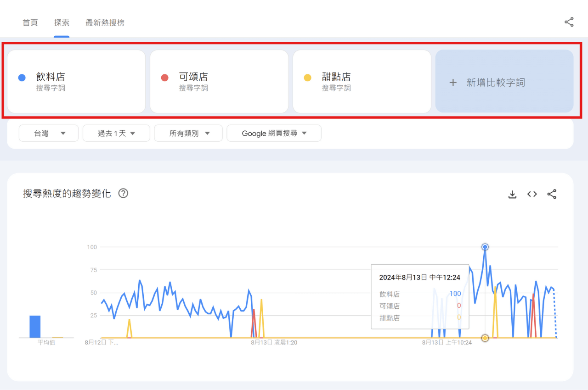Screen dimensions: 588x390
Task: Click the red dot beside 可頌店
Action: (x=164, y=78)
